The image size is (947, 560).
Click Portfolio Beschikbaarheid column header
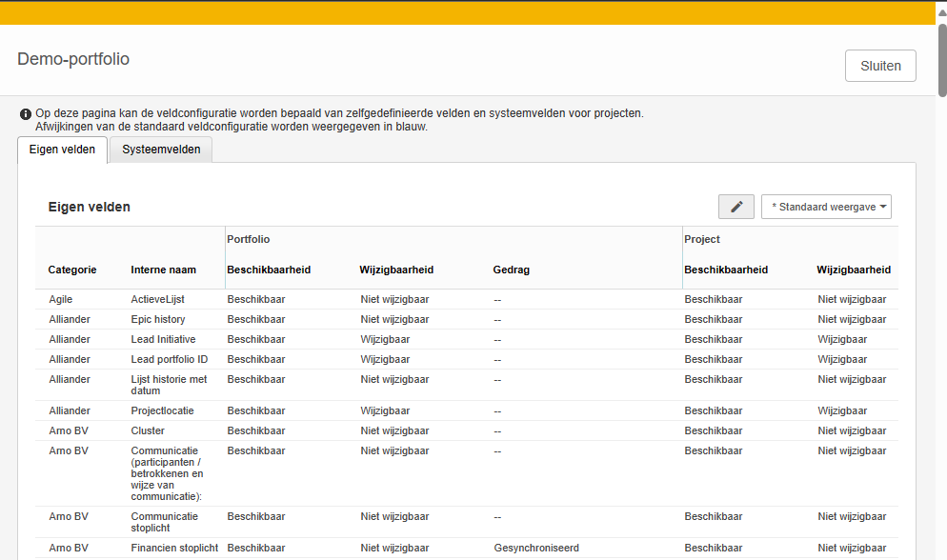(269, 270)
